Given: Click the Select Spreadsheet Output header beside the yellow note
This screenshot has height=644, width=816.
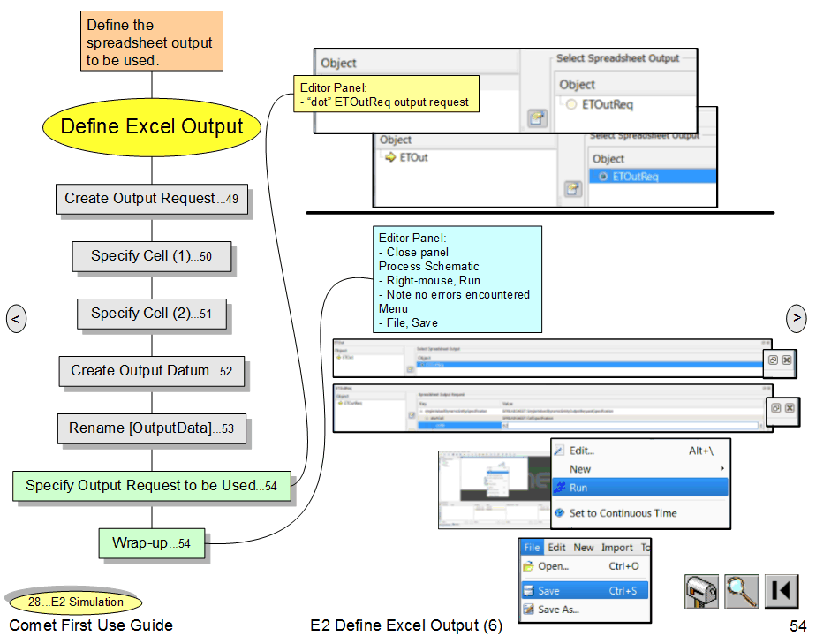Looking at the screenshot, I should point(617,58).
